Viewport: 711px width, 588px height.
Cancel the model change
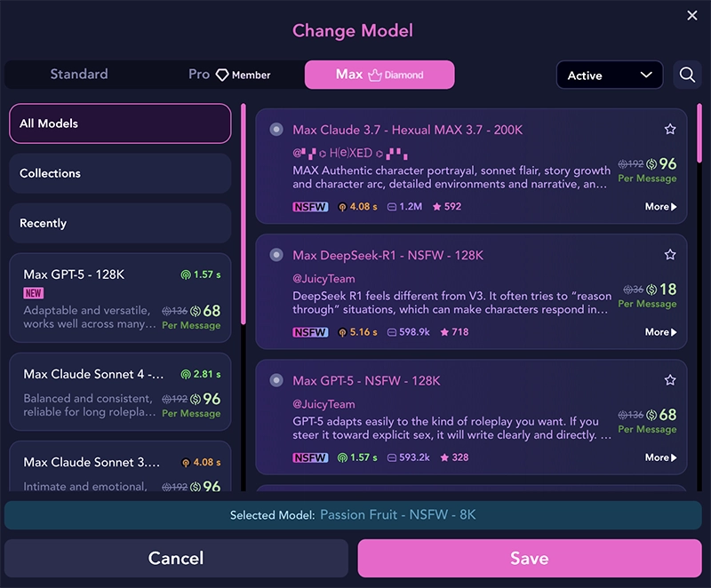click(176, 559)
